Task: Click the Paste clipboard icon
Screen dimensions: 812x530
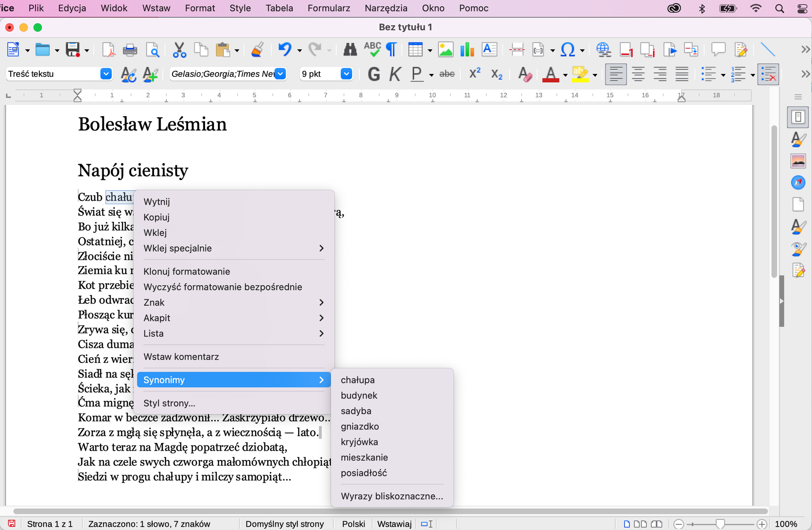Action: click(222, 50)
